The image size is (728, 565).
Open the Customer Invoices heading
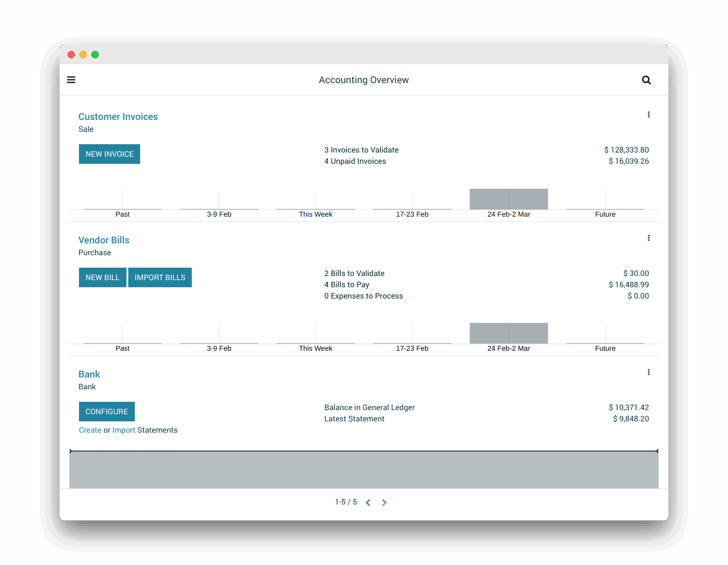pos(118,117)
